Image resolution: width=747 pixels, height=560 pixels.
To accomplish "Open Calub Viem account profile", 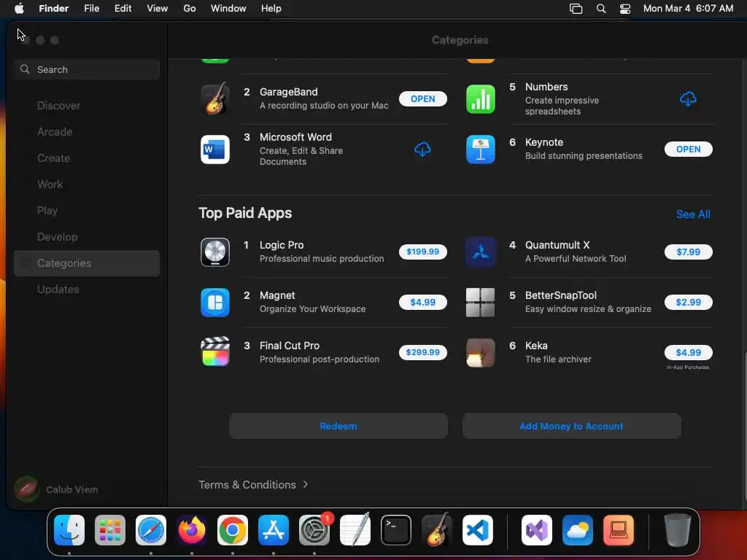I will pyautogui.click(x=56, y=489).
